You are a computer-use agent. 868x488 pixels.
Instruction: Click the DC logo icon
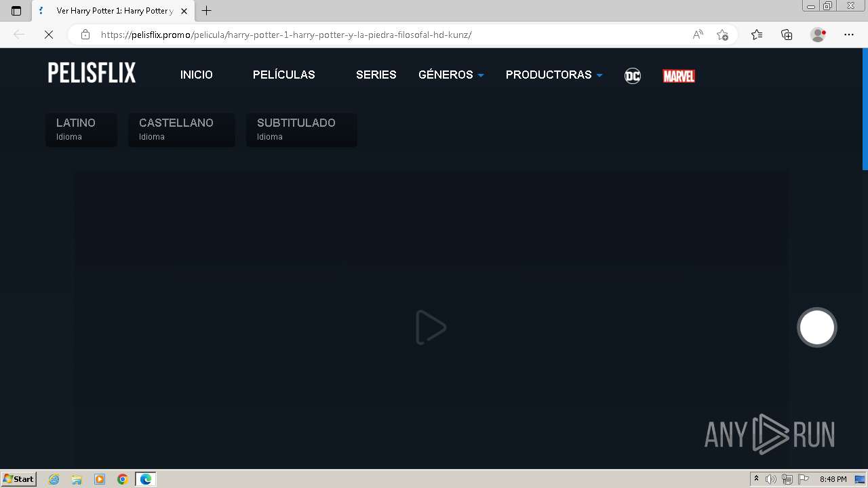[x=632, y=76]
